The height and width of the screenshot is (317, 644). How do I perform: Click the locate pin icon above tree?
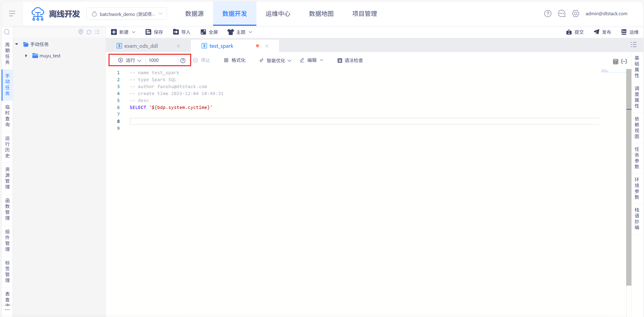[x=81, y=32]
